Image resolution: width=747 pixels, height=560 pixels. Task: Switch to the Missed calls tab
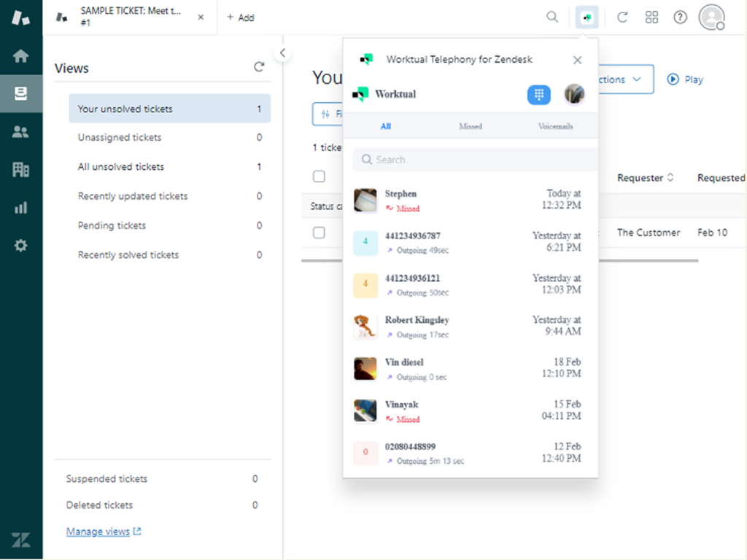[x=470, y=126]
